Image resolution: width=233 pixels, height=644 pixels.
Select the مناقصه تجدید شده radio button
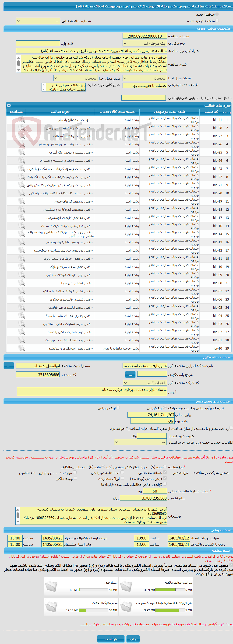click(217, 21)
